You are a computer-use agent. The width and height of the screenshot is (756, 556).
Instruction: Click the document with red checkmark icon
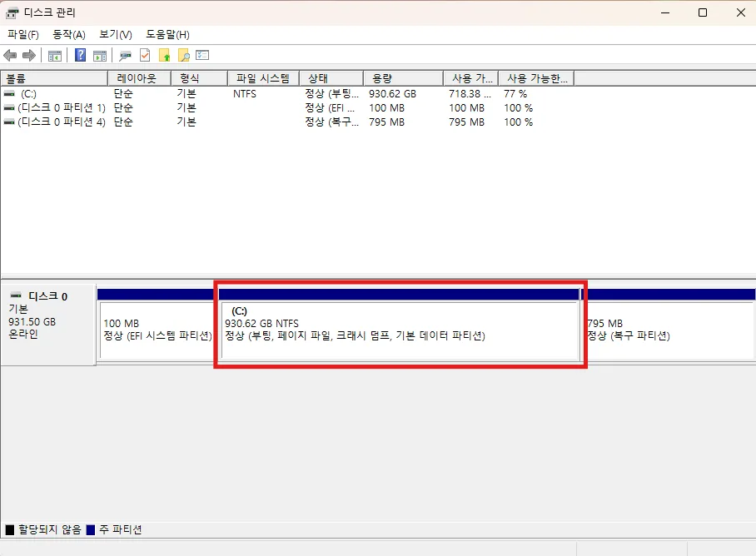145,56
